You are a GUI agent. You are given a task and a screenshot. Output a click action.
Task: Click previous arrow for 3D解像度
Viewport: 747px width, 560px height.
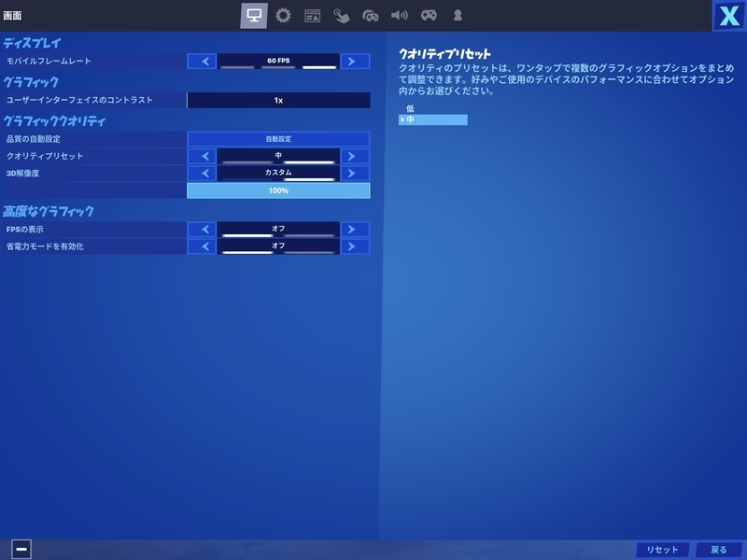tap(202, 174)
